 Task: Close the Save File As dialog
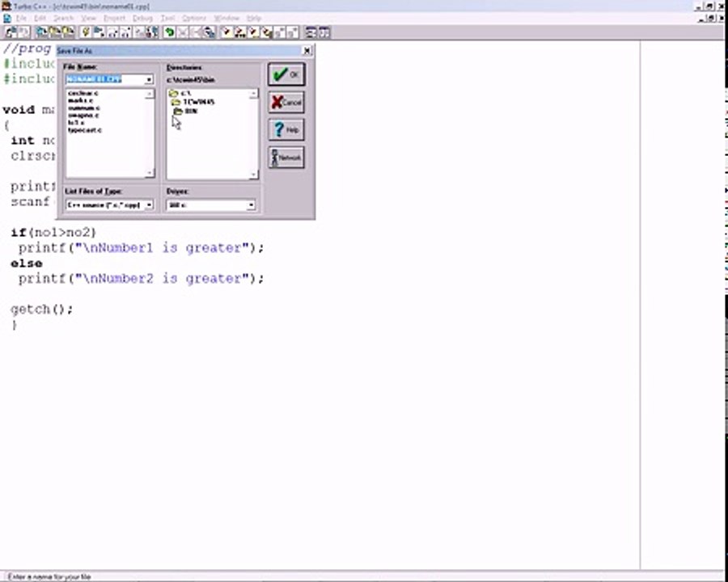pyautogui.click(x=307, y=51)
